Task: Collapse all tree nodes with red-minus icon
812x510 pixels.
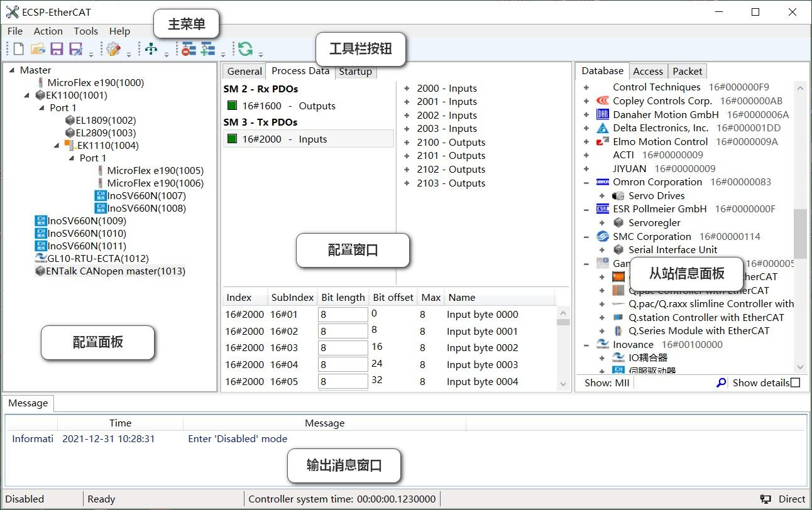Action: click(189, 49)
